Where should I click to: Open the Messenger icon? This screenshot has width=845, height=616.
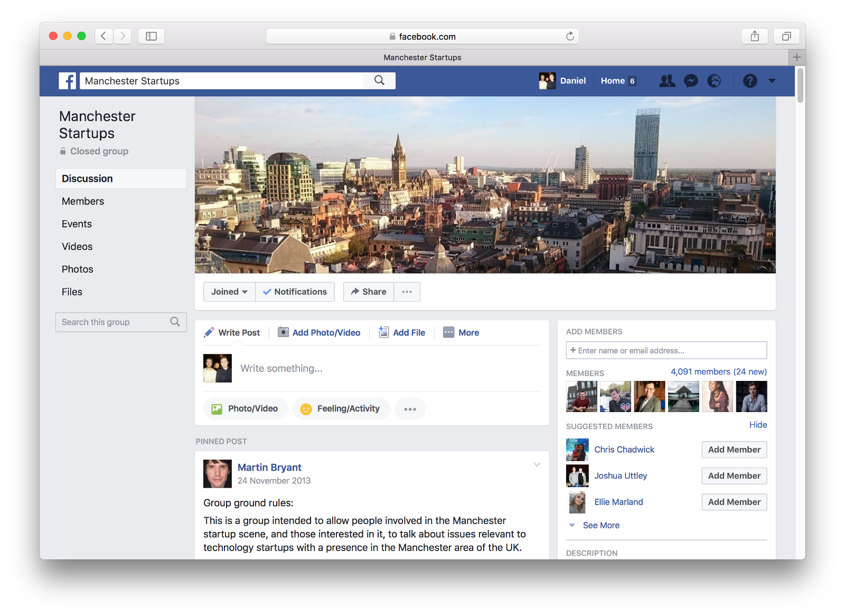[691, 81]
